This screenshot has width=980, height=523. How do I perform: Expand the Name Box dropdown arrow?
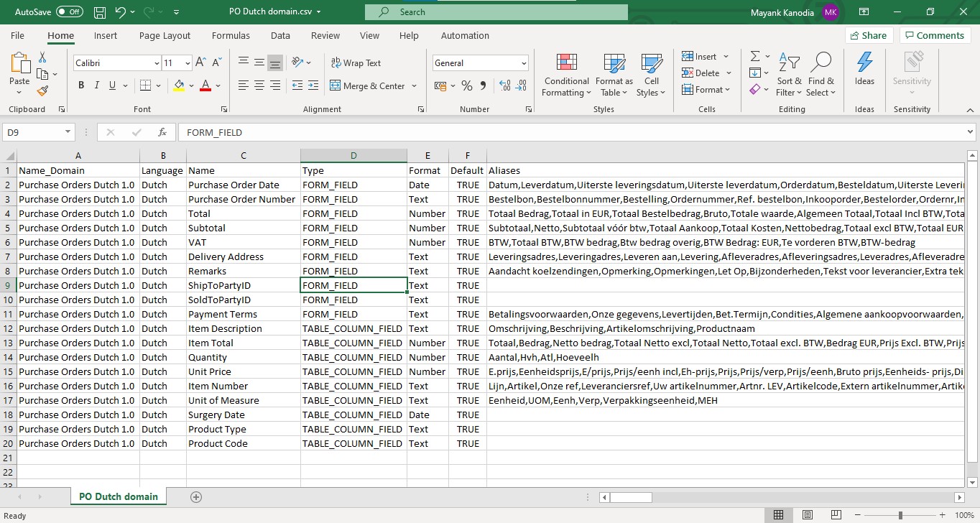[x=68, y=132]
